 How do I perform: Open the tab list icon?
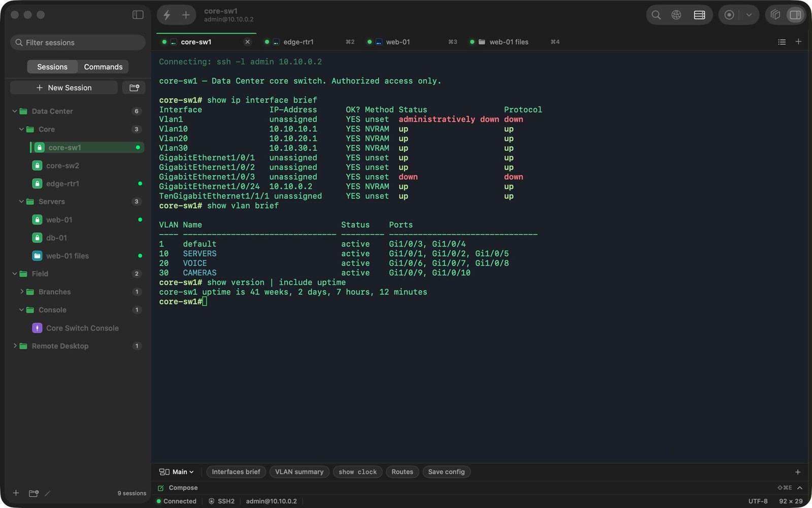[782, 42]
